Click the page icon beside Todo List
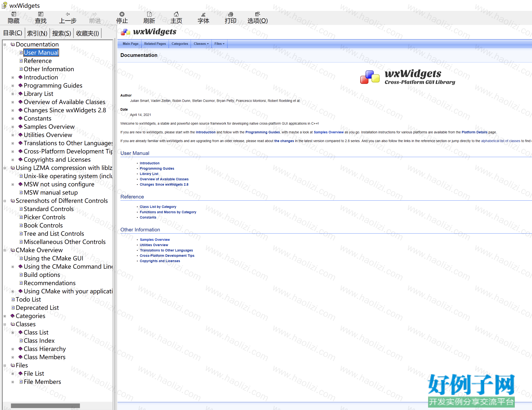532x410 pixels. 13,300
